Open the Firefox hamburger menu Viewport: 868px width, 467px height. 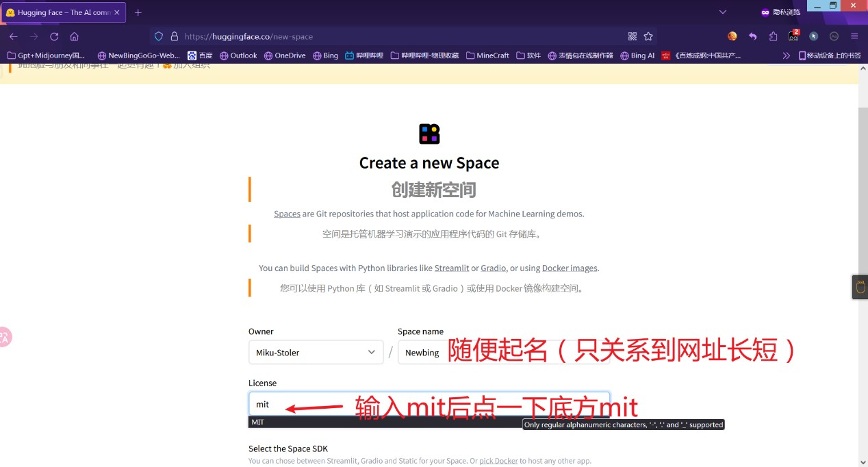[x=854, y=36]
